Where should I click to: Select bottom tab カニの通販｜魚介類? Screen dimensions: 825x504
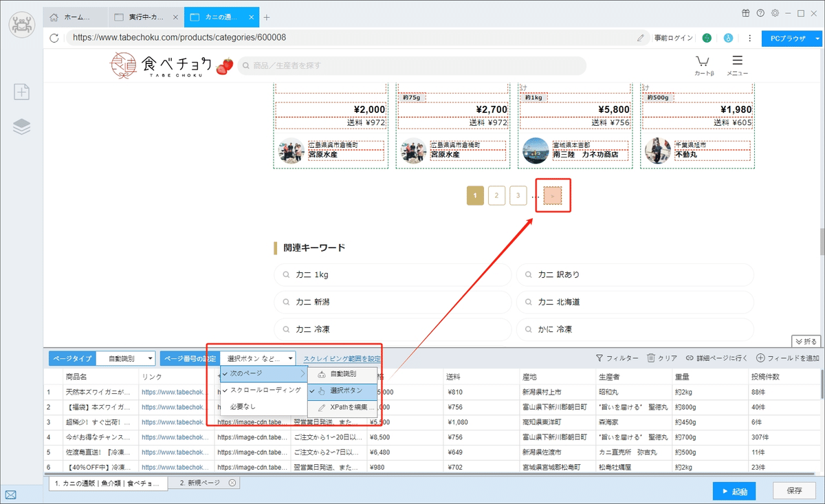[107, 483]
